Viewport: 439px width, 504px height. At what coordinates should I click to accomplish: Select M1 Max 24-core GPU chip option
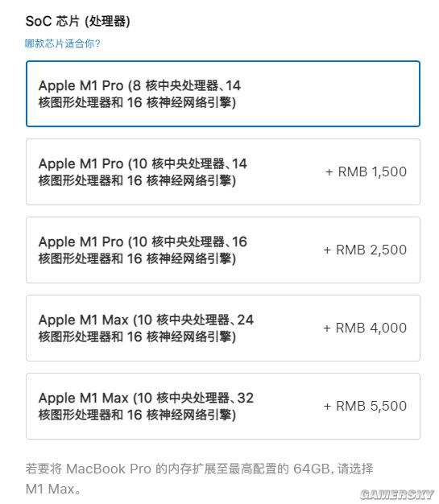point(223,328)
